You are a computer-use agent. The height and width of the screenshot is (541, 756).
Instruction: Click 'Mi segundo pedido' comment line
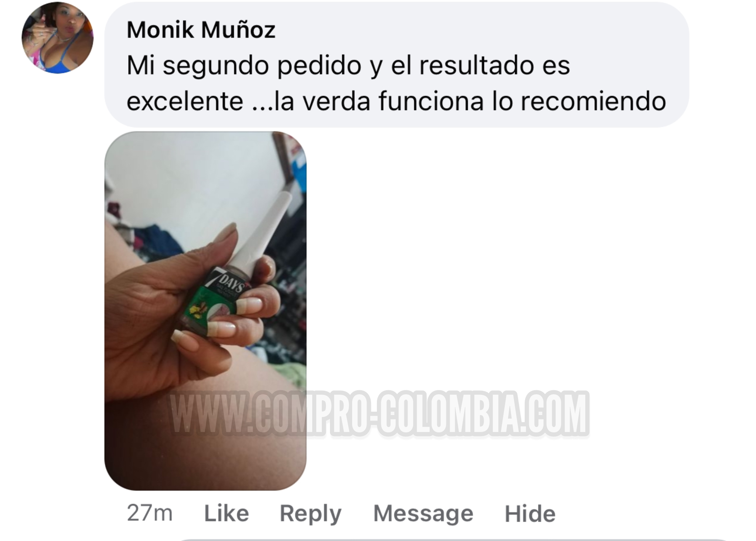point(348,66)
